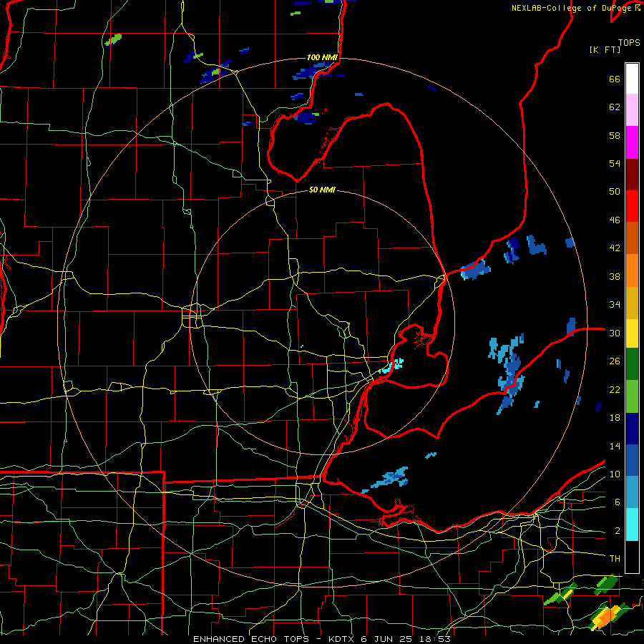Click the legend value "54"
Viewport: 644px width, 644px height.
615,163
